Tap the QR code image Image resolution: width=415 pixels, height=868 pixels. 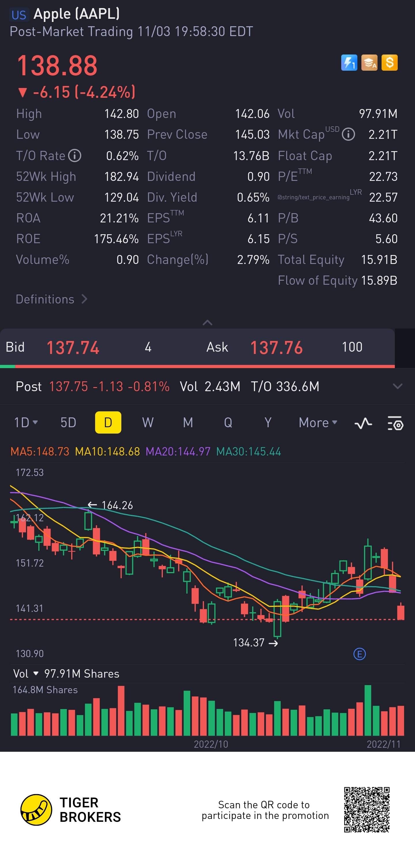click(x=367, y=810)
